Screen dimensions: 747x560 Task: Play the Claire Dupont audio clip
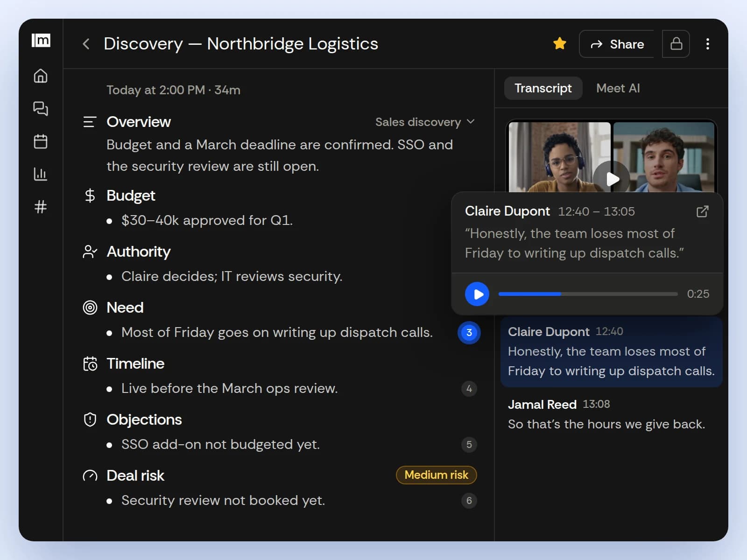[477, 294]
